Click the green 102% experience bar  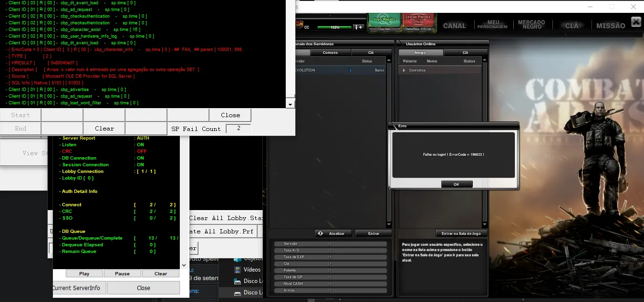click(334, 27)
